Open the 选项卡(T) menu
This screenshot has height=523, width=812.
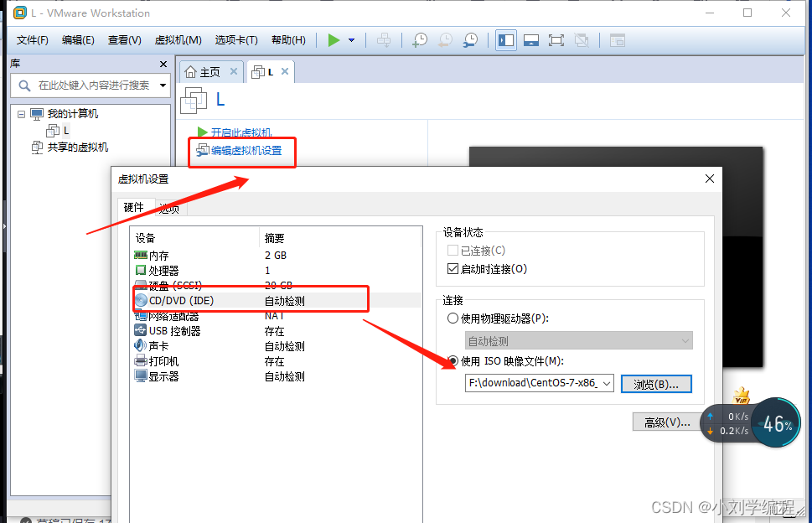(236, 40)
